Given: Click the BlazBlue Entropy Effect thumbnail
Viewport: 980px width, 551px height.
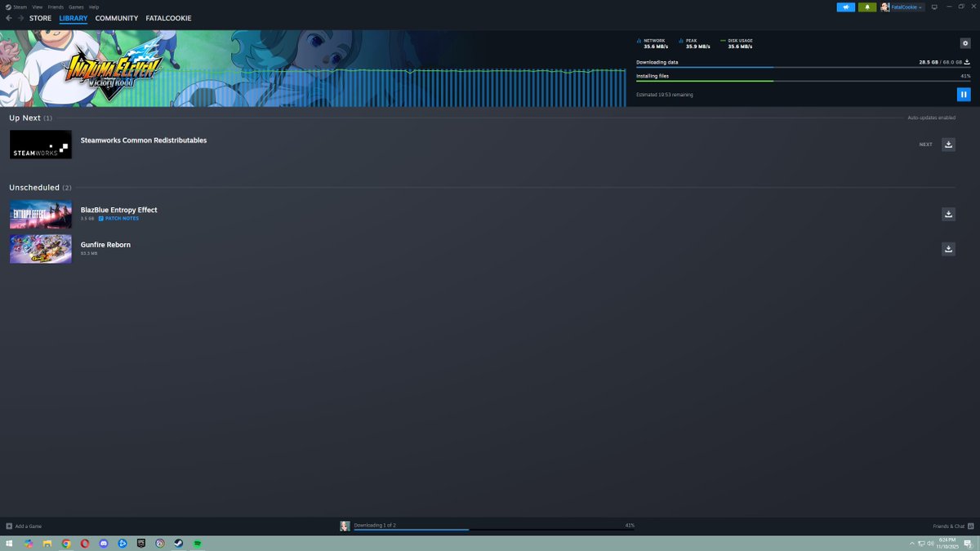Looking at the screenshot, I should point(40,215).
